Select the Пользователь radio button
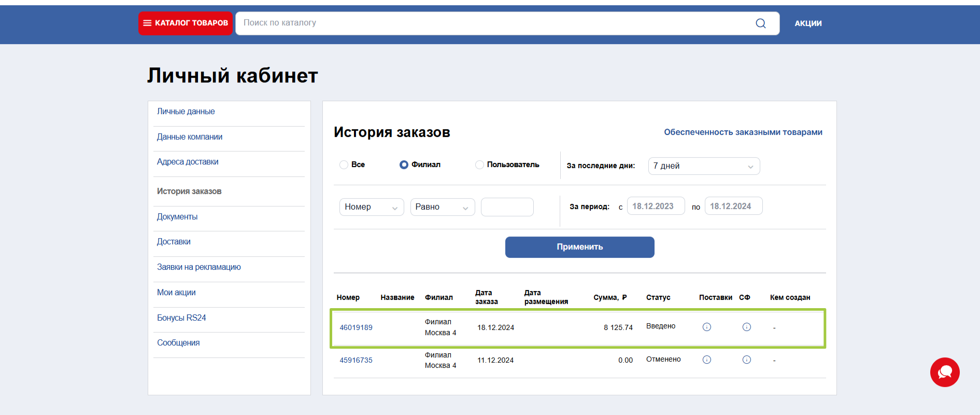 [x=479, y=164]
